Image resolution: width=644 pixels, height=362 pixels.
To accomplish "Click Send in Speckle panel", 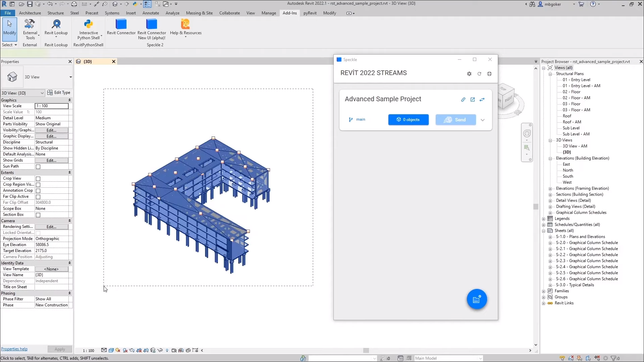I will click(455, 120).
